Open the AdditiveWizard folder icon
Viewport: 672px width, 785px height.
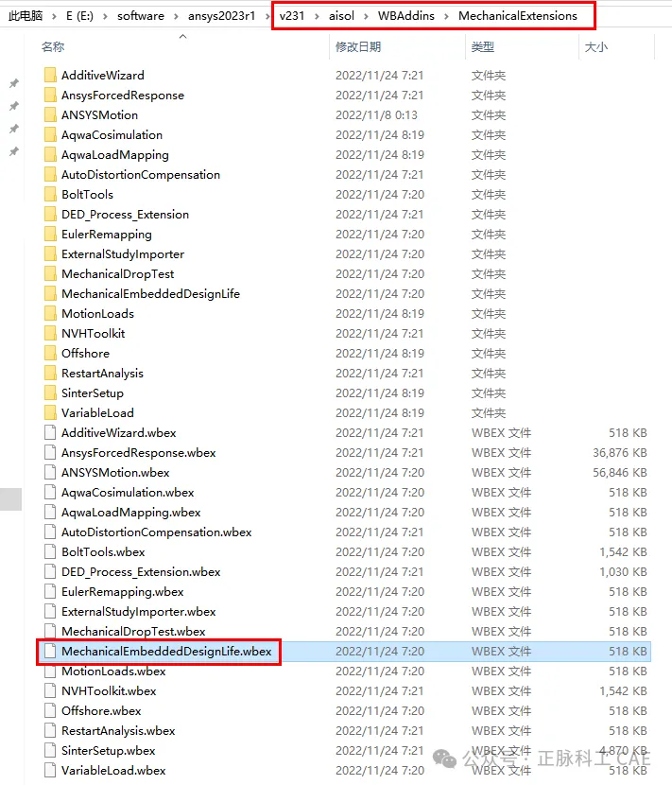[50, 75]
